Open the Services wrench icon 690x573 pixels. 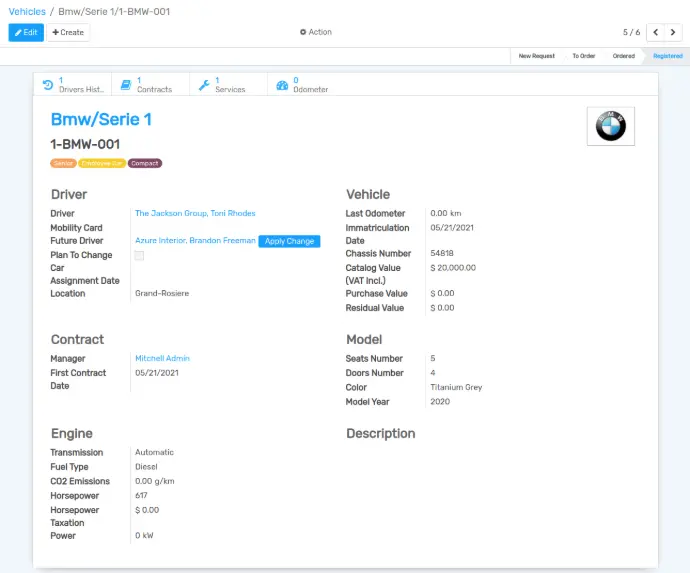click(x=204, y=85)
